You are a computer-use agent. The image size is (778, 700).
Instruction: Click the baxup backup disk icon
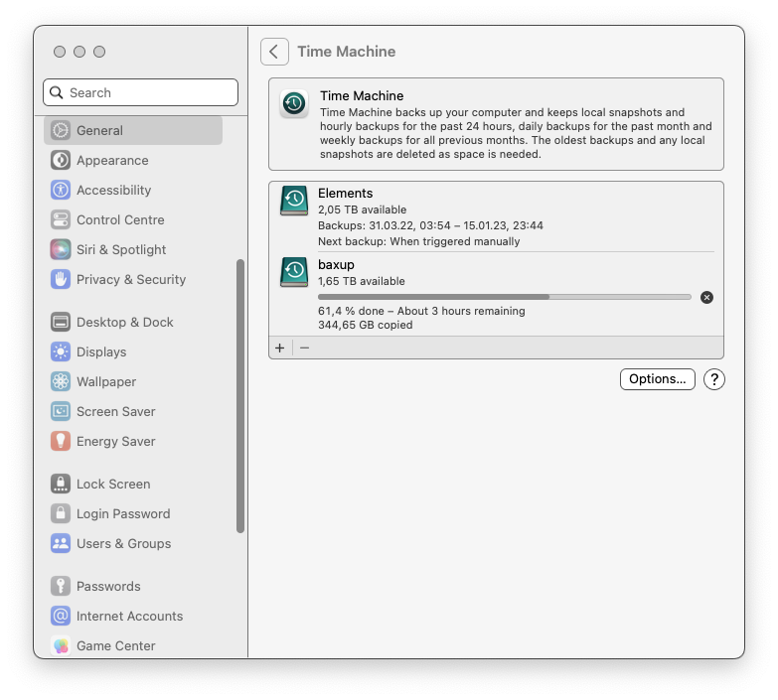pyautogui.click(x=294, y=273)
